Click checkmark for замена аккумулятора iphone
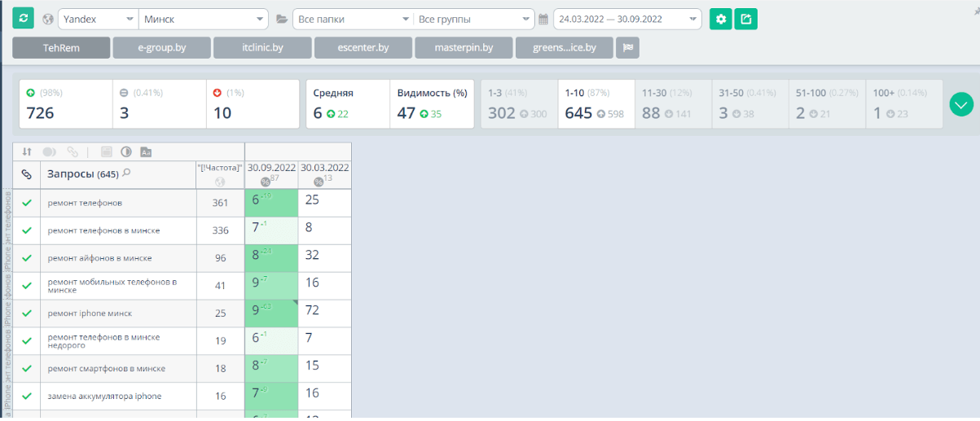This screenshot has width=980, height=421. click(x=27, y=397)
